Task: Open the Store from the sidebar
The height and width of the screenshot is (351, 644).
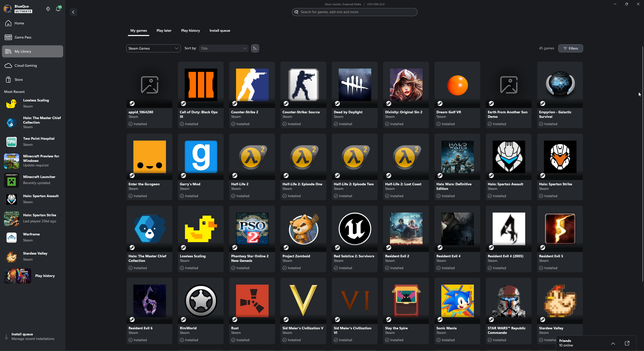Action: coord(19,79)
